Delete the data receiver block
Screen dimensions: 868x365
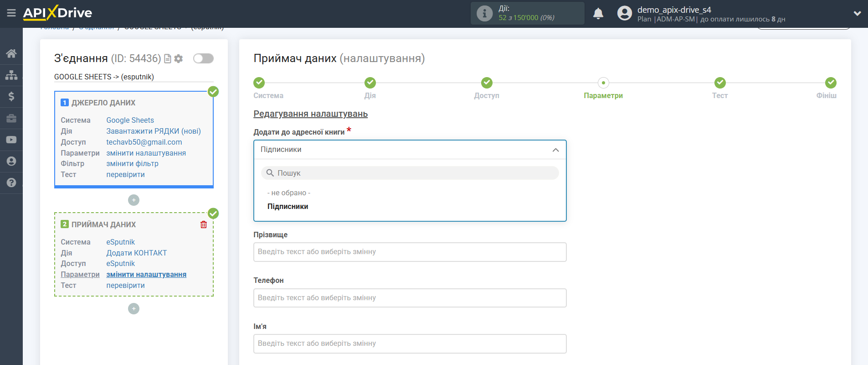click(x=204, y=224)
